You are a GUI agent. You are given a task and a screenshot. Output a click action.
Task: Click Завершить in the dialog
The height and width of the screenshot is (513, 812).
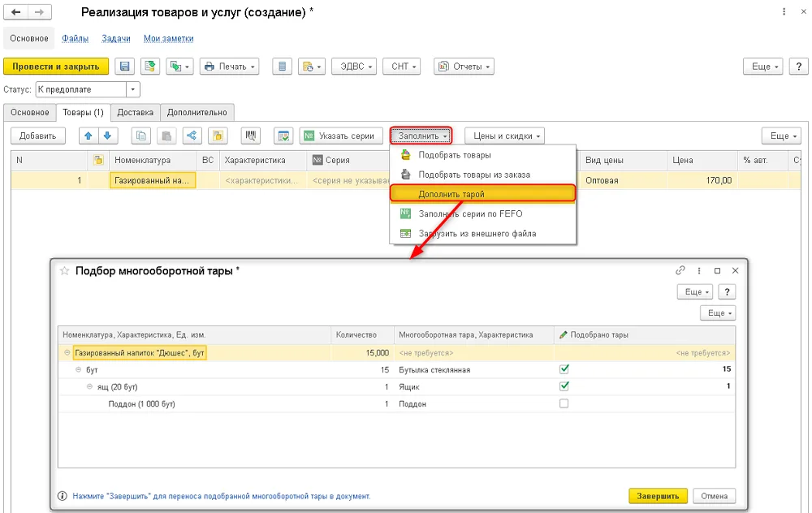pos(658,496)
